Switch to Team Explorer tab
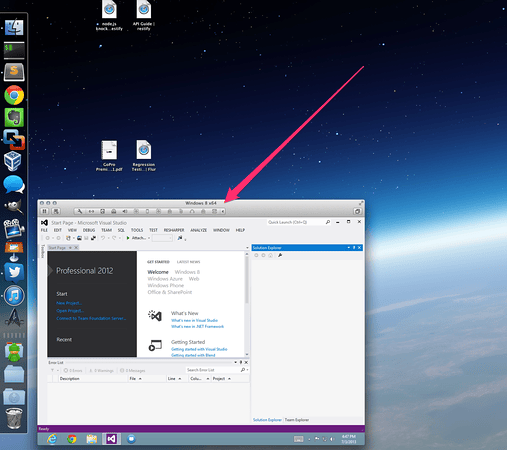The height and width of the screenshot is (450, 507). click(297, 420)
